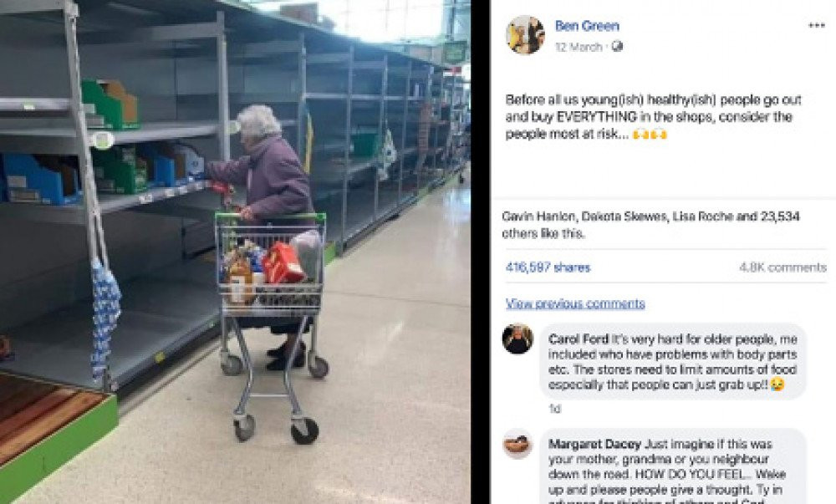The height and width of the screenshot is (504, 836).
Task: Click Carol Ford's commenter avatar
Action: [x=517, y=339]
